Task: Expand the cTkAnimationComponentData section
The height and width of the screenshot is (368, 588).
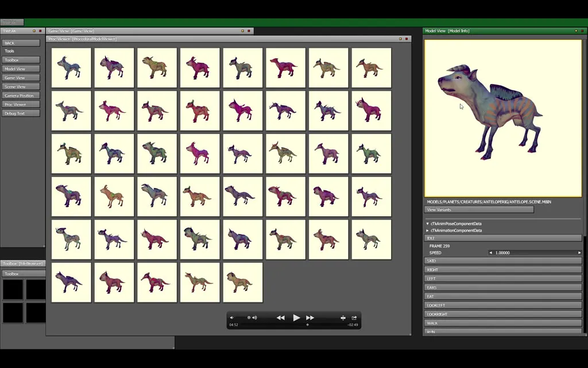Action: 427,231
